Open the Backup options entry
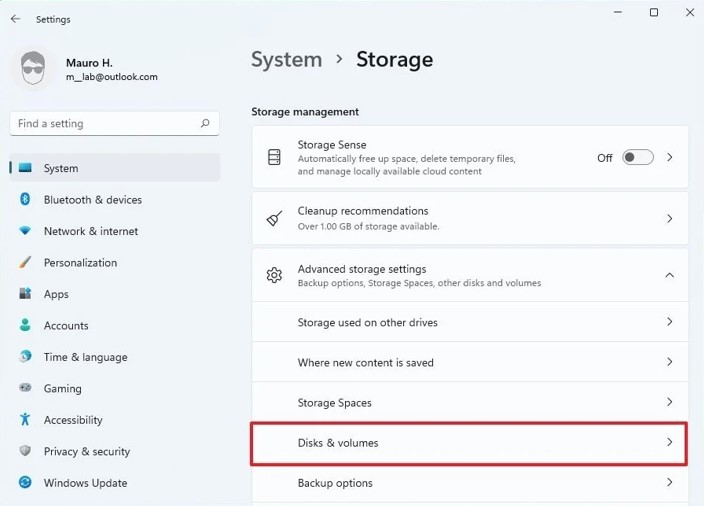Image resolution: width=704 pixels, height=506 pixels. tap(470, 483)
